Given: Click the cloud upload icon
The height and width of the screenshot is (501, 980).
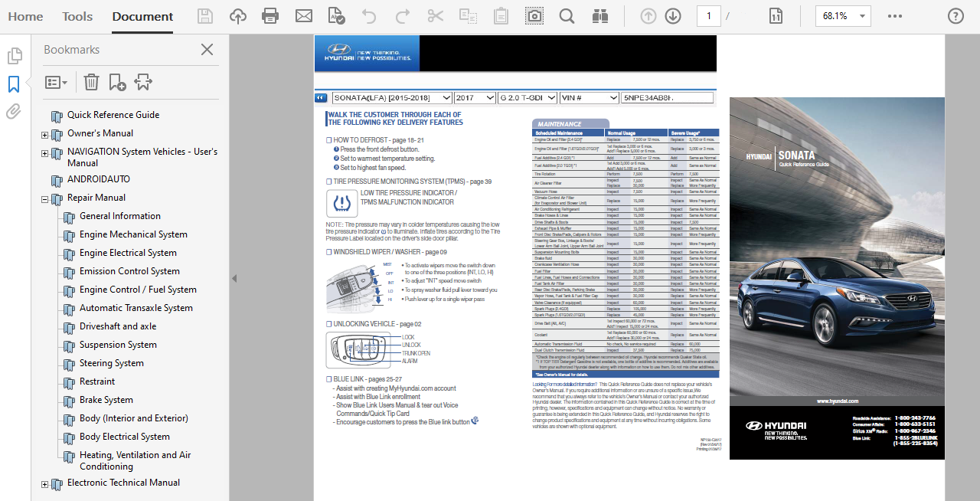Looking at the screenshot, I should point(238,16).
